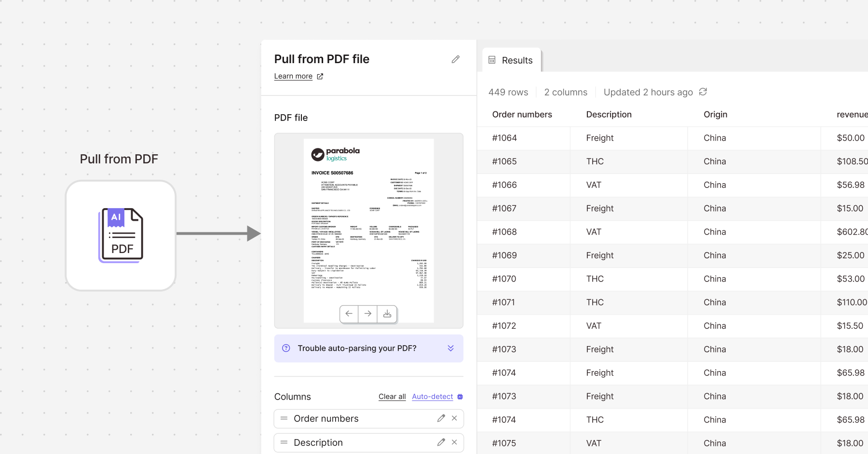Open the invoice PDF preview thumbnail
The height and width of the screenshot is (454, 868).
(x=369, y=230)
